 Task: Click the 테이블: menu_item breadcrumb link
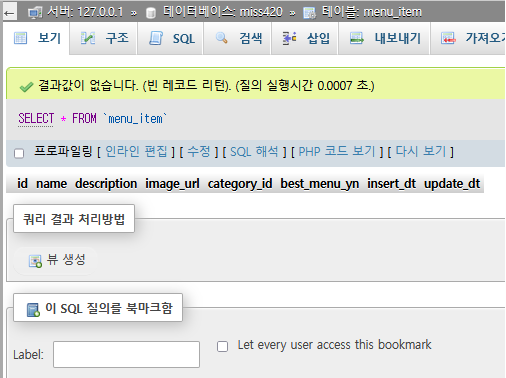point(371,12)
